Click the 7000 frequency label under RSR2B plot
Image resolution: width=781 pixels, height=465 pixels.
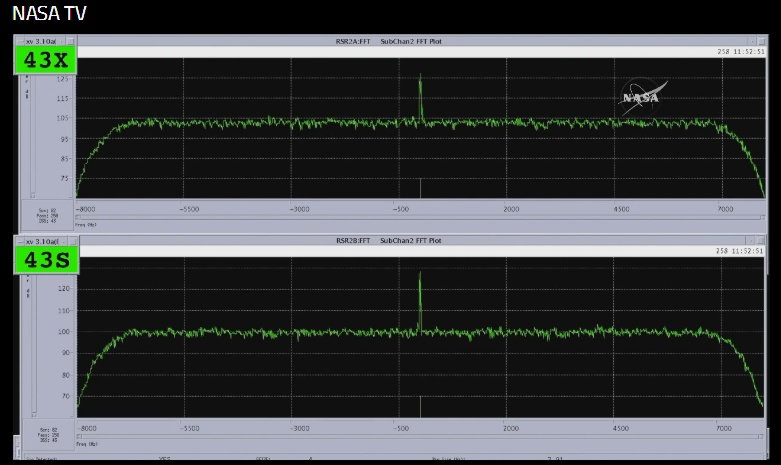(x=724, y=428)
